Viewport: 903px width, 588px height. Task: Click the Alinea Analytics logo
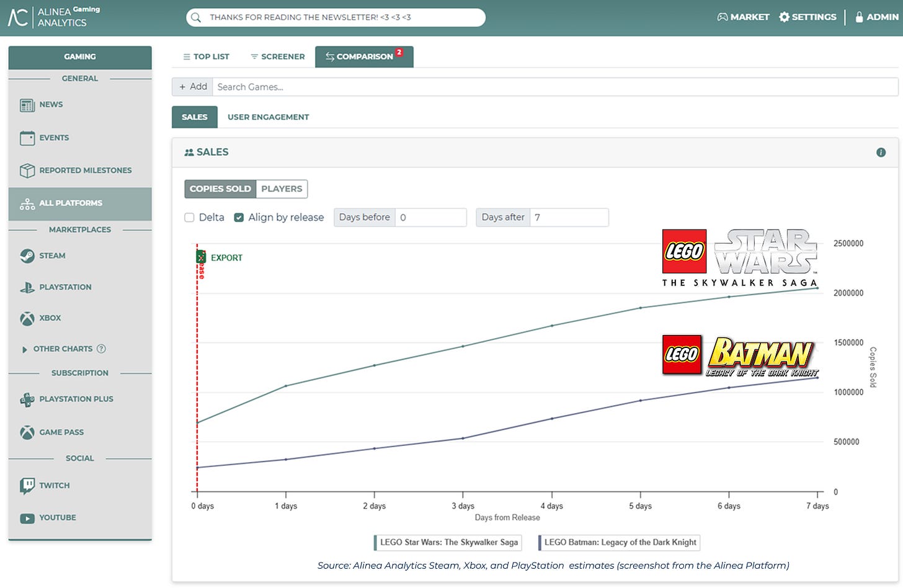[54, 17]
